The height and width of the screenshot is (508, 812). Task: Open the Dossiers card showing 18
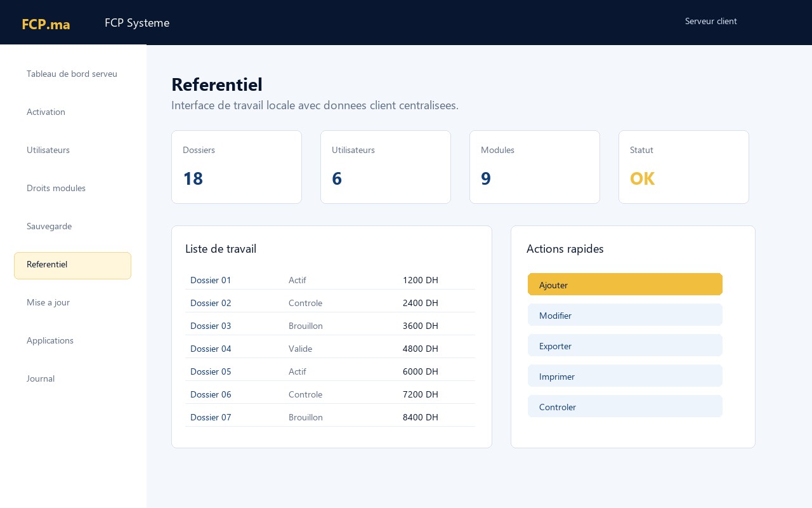[x=237, y=167]
